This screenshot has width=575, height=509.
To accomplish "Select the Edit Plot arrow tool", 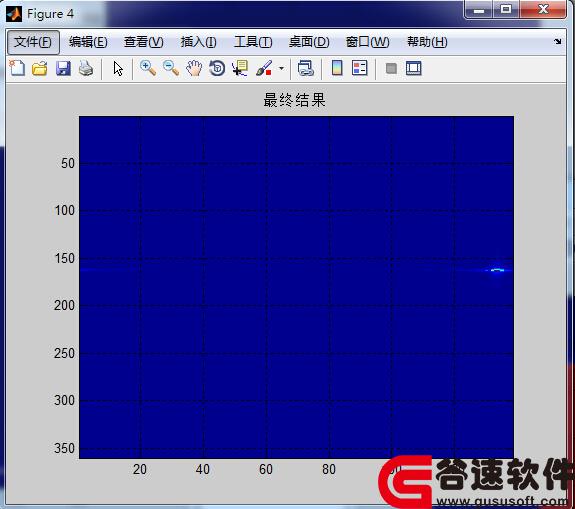I will (118, 69).
